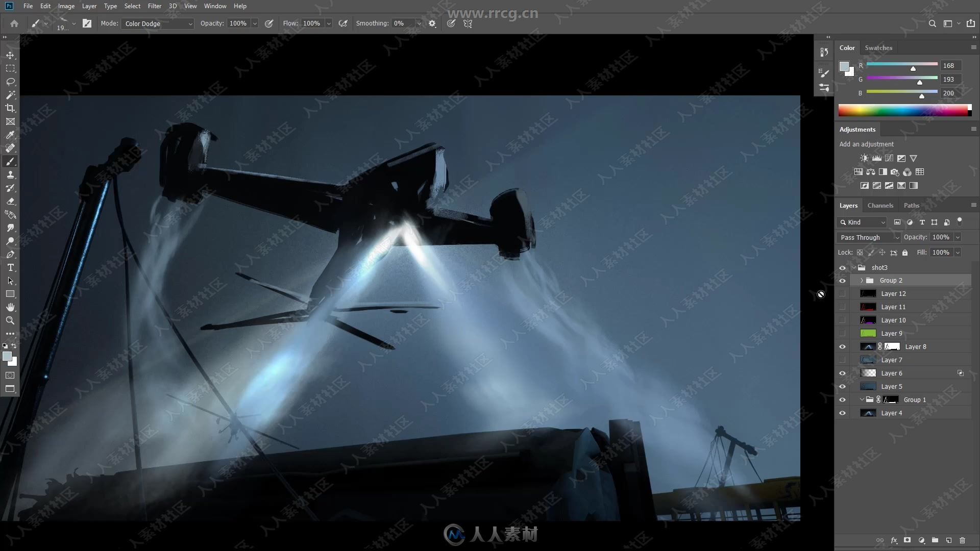Open the layer blend mode dropdown
Image resolution: width=980 pixels, height=551 pixels.
tap(869, 237)
